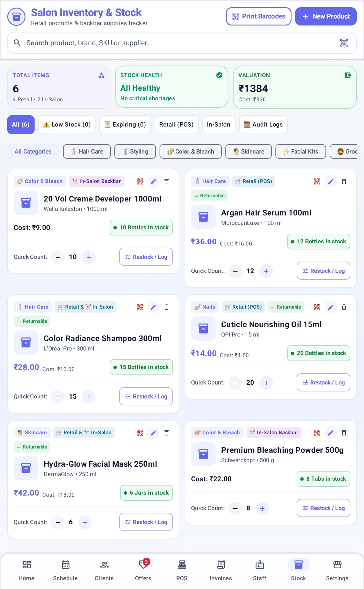Show barcode for 20 Vol Creme Developer
The height and width of the screenshot is (589, 364).
[x=140, y=181]
